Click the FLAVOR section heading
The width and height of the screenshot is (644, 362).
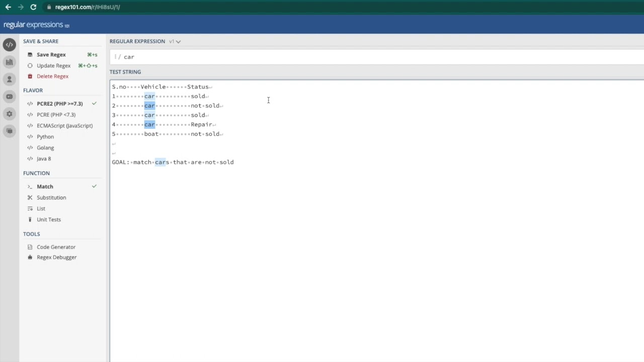point(33,90)
